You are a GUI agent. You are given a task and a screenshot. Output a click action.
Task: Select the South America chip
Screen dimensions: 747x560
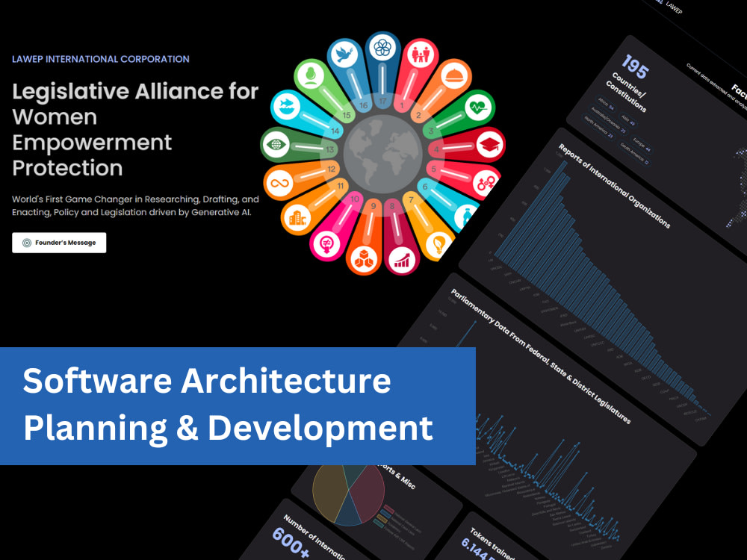pyautogui.click(x=634, y=155)
